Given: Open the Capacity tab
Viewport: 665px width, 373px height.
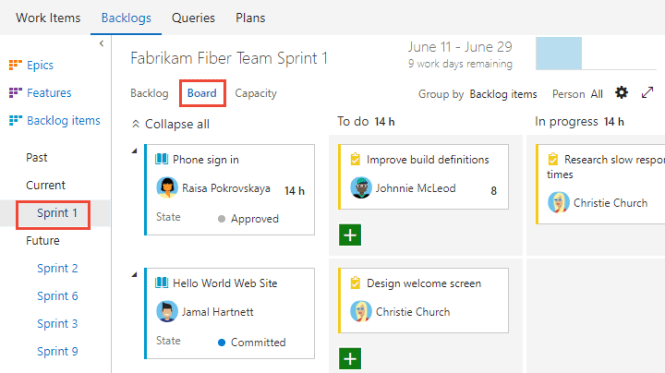Looking at the screenshot, I should click(256, 93).
